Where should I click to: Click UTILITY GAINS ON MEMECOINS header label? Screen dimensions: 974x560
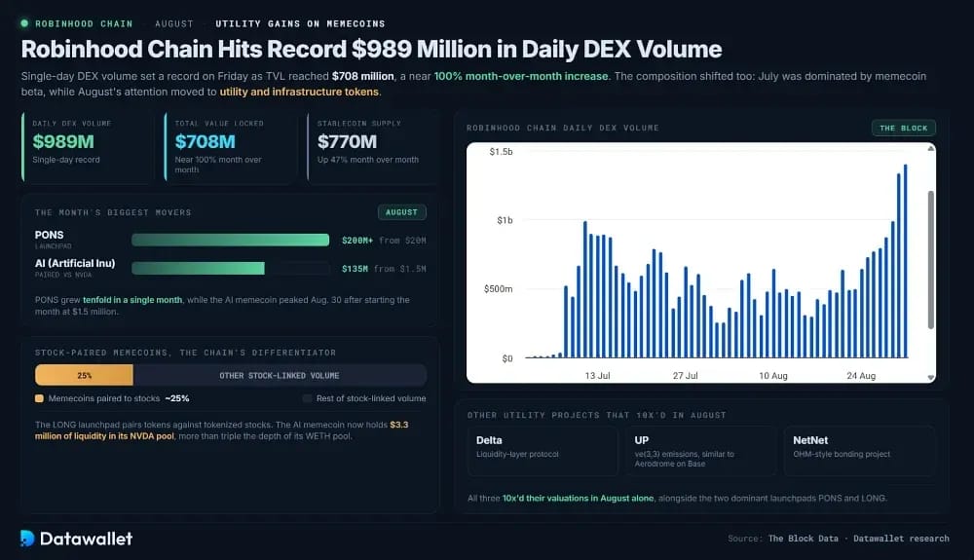point(300,23)
